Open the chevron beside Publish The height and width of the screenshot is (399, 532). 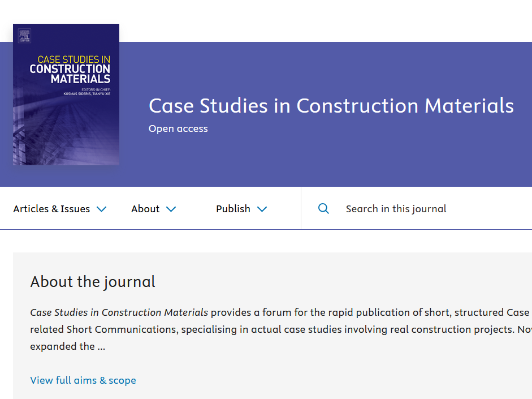(x=262, y=209)
